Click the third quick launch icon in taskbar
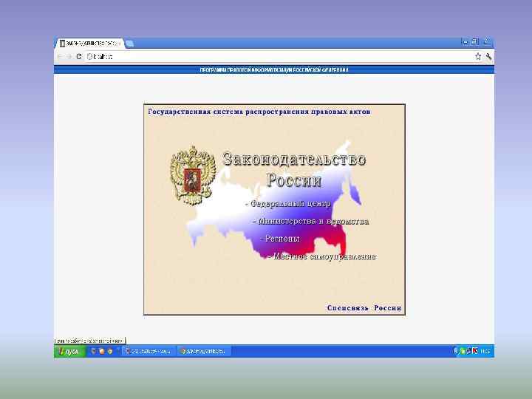The image size is (532, 399). [109, 352]
